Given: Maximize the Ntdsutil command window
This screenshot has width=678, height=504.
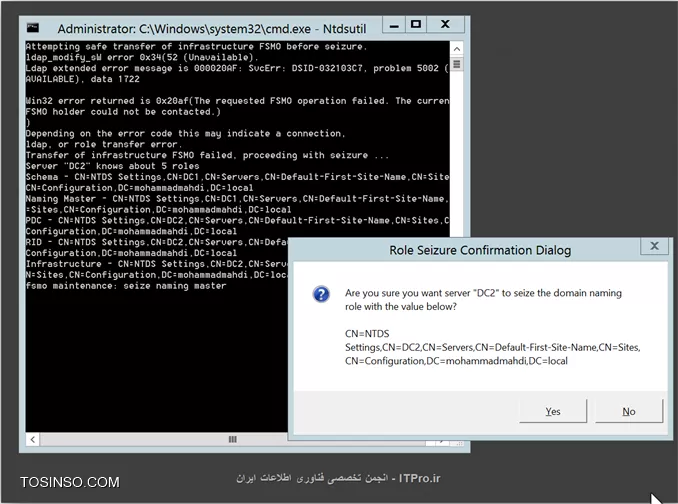Looking at the screenshot, I should point(416,25).
